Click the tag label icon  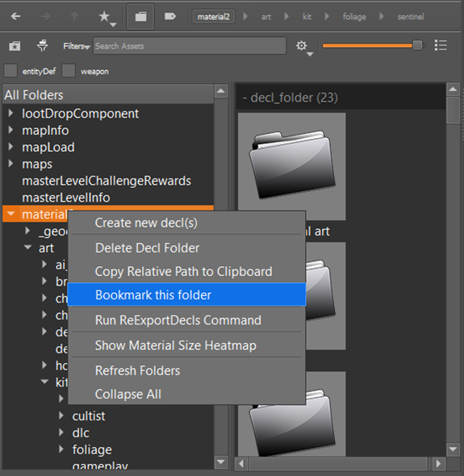[x=170, y=16]
